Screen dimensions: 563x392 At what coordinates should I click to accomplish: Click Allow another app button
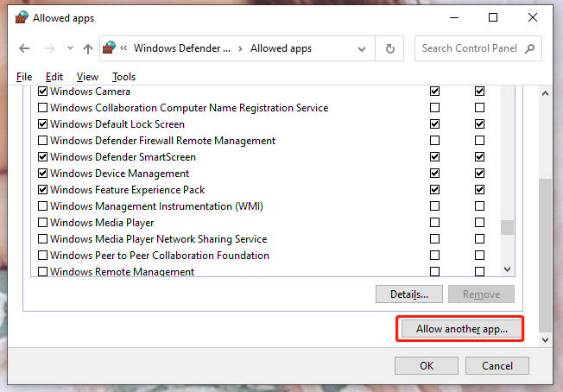coord(461,329)
